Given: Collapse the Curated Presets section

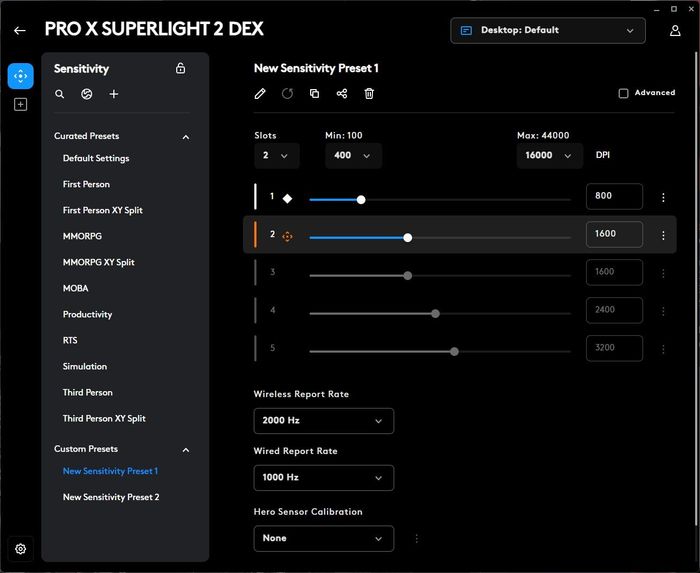Looking at the screenshot, I should tap(186, 137).
